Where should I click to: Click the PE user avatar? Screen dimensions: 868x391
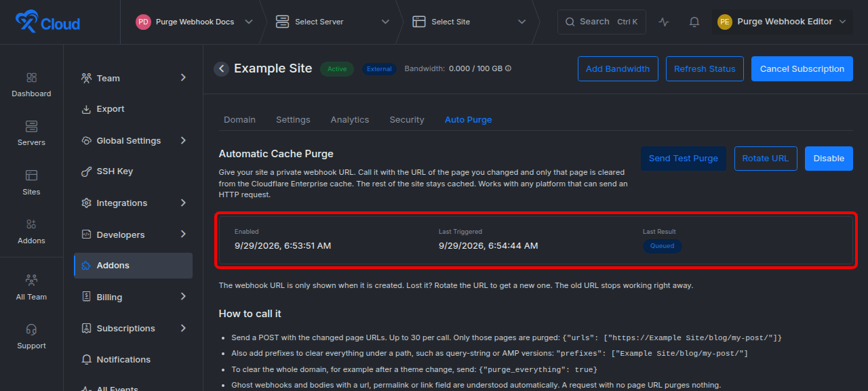click(x=725, y=22)
